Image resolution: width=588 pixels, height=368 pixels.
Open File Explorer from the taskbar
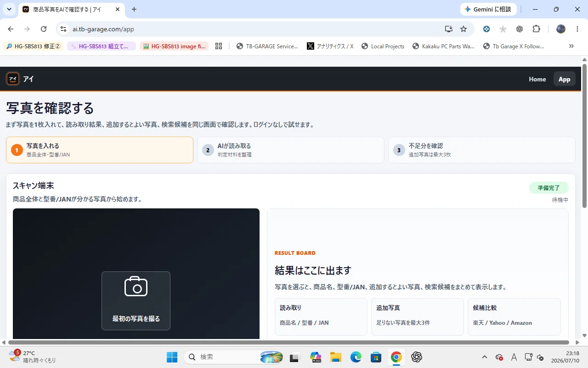335,357
